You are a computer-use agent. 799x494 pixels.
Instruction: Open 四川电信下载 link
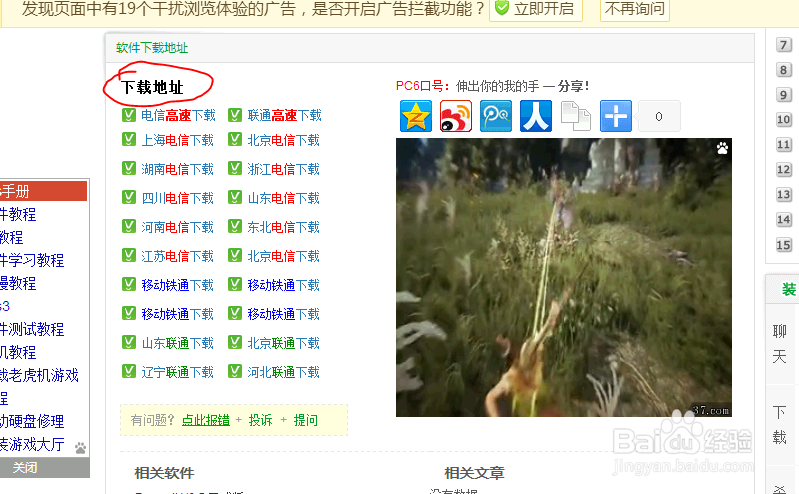[x=177, y=198]
